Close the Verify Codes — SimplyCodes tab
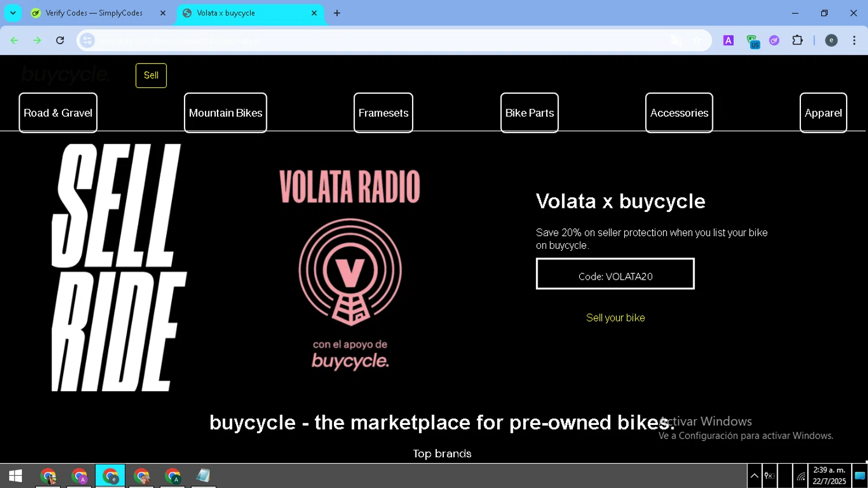868x488 pixels. coord(163,13)
